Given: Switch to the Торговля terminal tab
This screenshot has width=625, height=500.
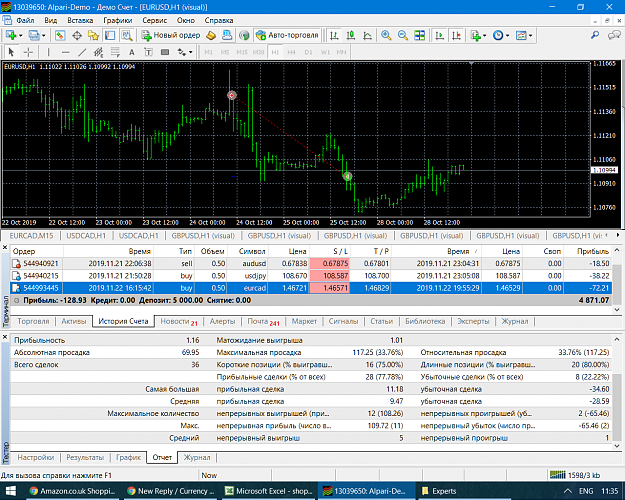Looking at the screenshot, I should 33,321.
